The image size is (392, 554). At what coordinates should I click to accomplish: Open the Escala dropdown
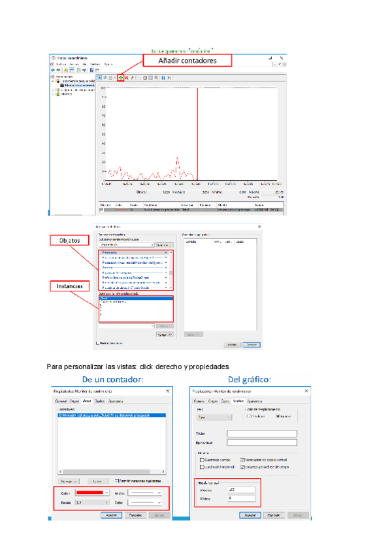pos(92,502)
